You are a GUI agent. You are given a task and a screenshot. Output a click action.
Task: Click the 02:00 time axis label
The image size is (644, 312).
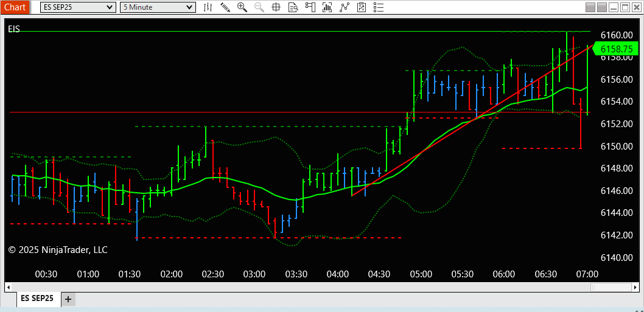point(171,274)
